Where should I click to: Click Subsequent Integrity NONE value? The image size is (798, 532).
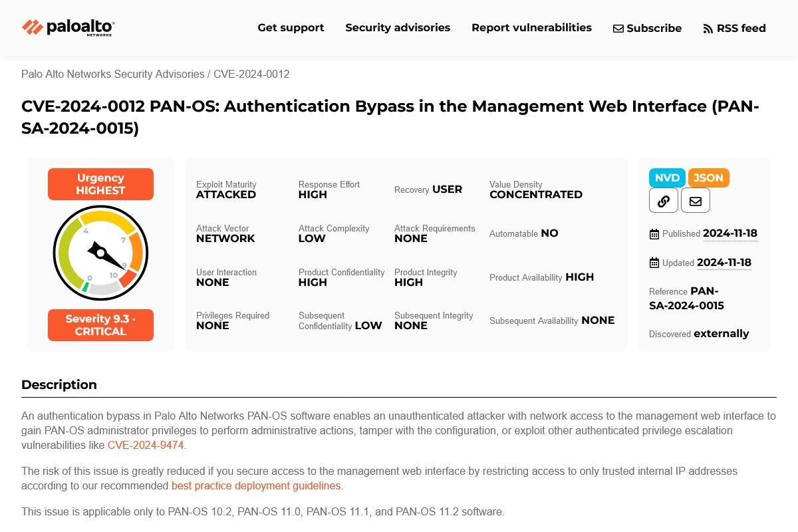411,326
